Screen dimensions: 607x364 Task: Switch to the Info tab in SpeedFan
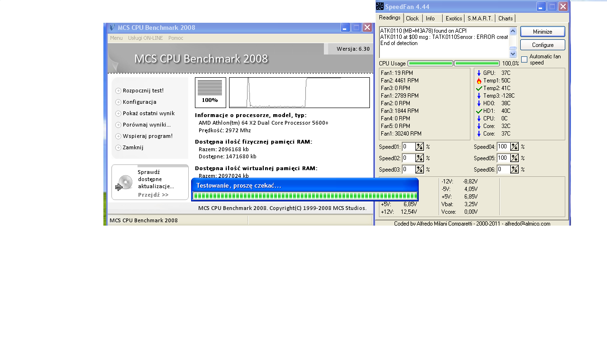click(x=432, y=18)
